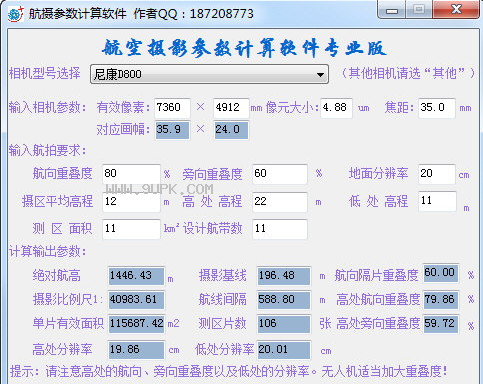Screen dimensions: 483x384
Task: Click the 低处分辨率 output 20.01
Action: (x=284, y=350)
